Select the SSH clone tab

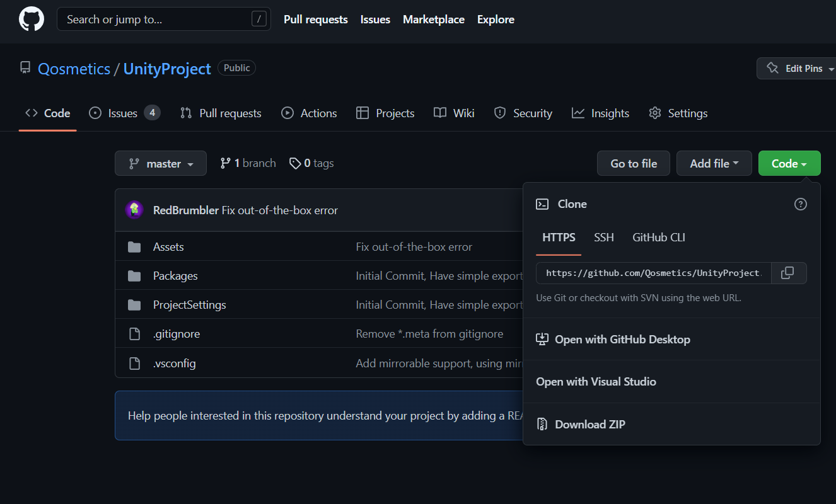[x=604, y=238]
